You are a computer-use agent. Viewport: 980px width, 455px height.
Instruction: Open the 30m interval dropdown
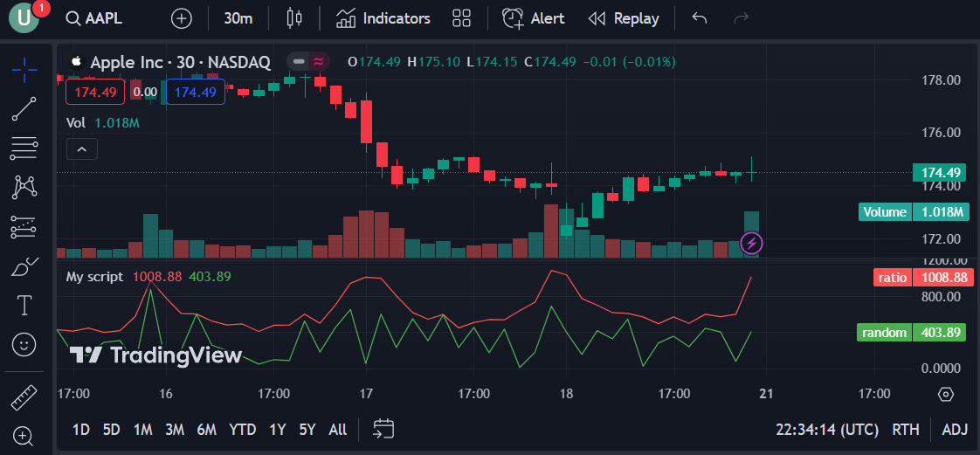pyautogui.click(x=238, y=18)
